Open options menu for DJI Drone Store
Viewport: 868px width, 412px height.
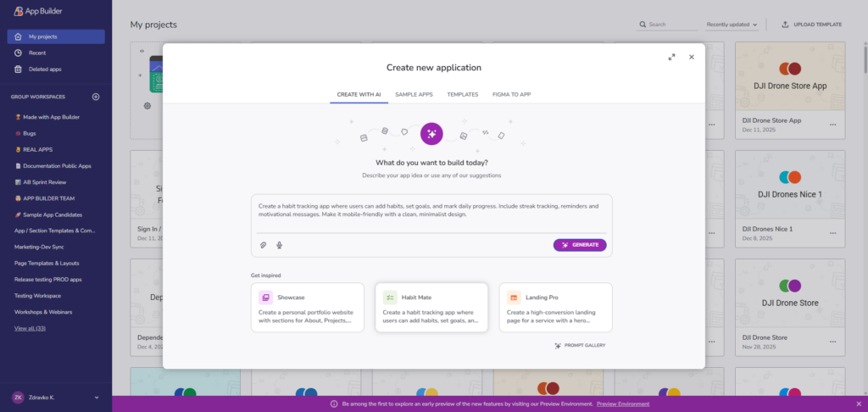point(832,342)
